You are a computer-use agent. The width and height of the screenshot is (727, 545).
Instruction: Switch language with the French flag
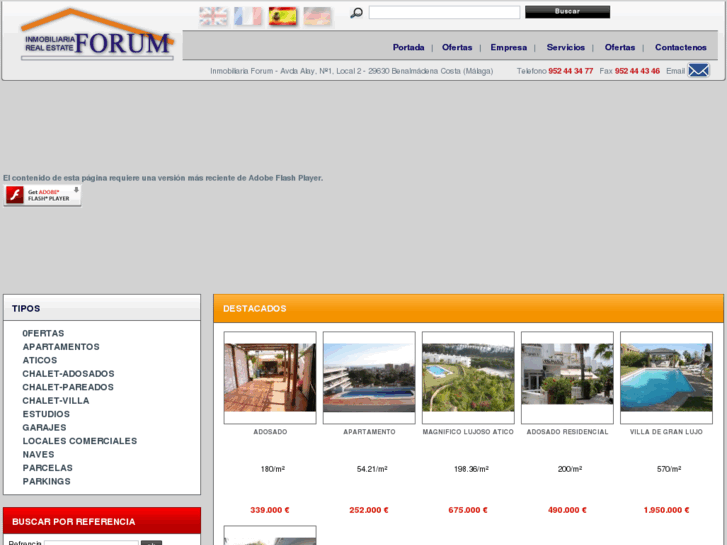248,16
